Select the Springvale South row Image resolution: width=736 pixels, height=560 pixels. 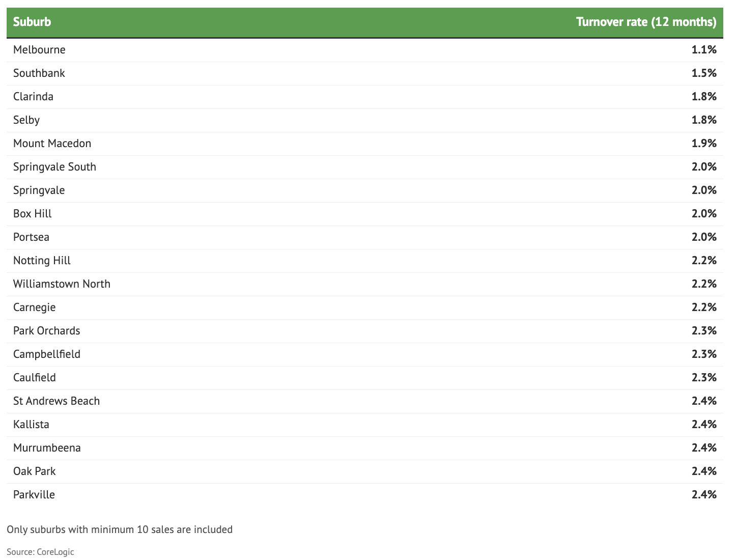pyautogui.click(x=54, y=167)
